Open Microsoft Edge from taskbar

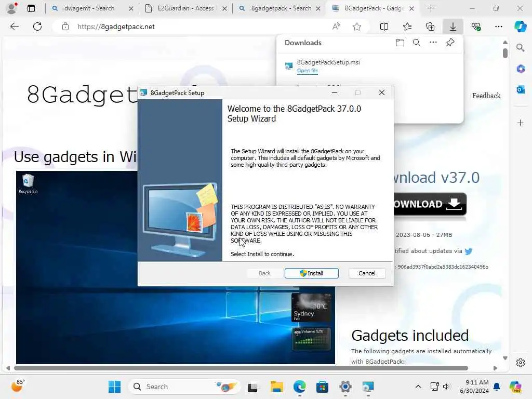click(299, 387)
